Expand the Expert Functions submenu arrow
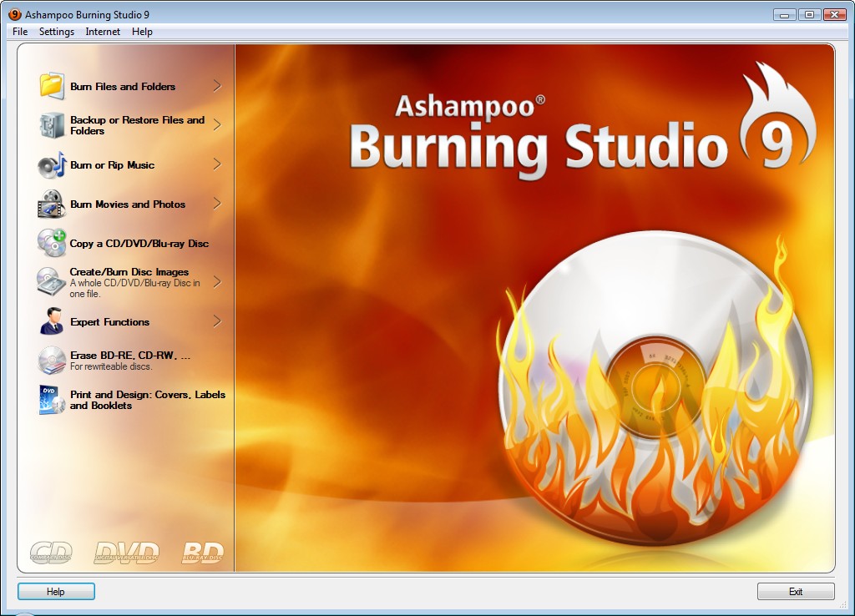The height and width of the screenshot is (616, 855). [x=217, y=321]
